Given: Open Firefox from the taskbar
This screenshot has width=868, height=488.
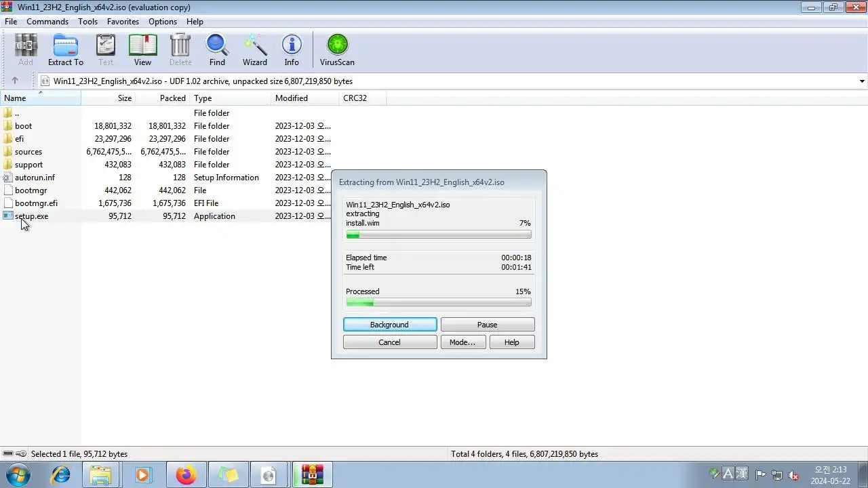Looking at the screenshot, I should point(186,474).
